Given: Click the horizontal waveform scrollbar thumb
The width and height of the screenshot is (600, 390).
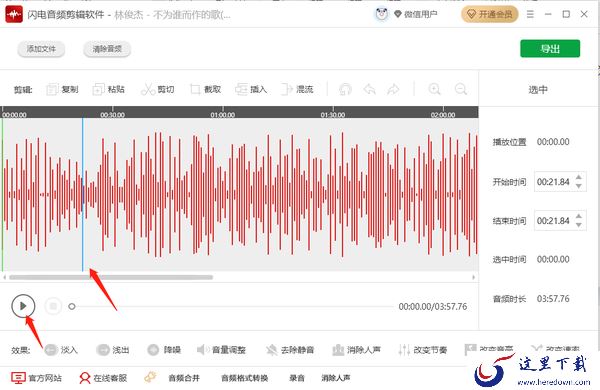Looking at the screenshot, I should click(x=111, y=277).
